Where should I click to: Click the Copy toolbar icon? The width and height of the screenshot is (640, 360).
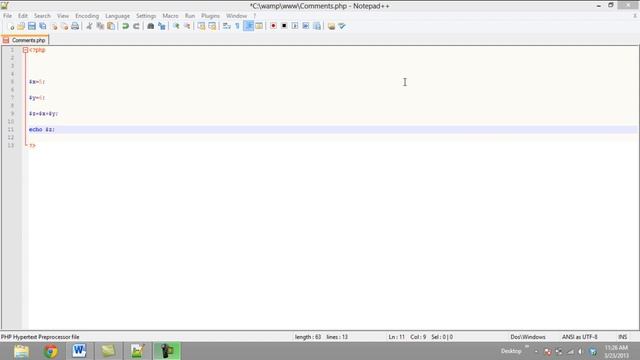click(x=100, y=26)
